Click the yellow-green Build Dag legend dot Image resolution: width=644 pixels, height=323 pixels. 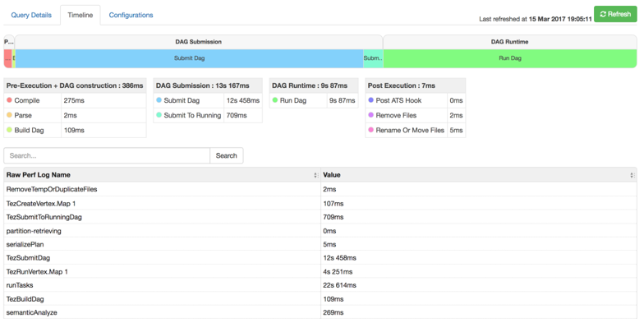point(10,130)
